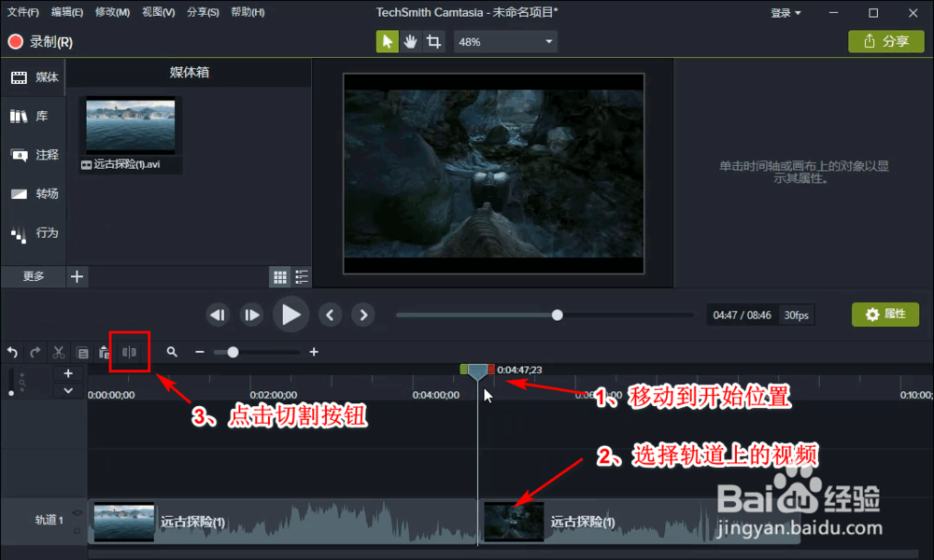Click the timeline zoom slider handle
Viewport: 934px width, 560px height.
coord(233,352)
